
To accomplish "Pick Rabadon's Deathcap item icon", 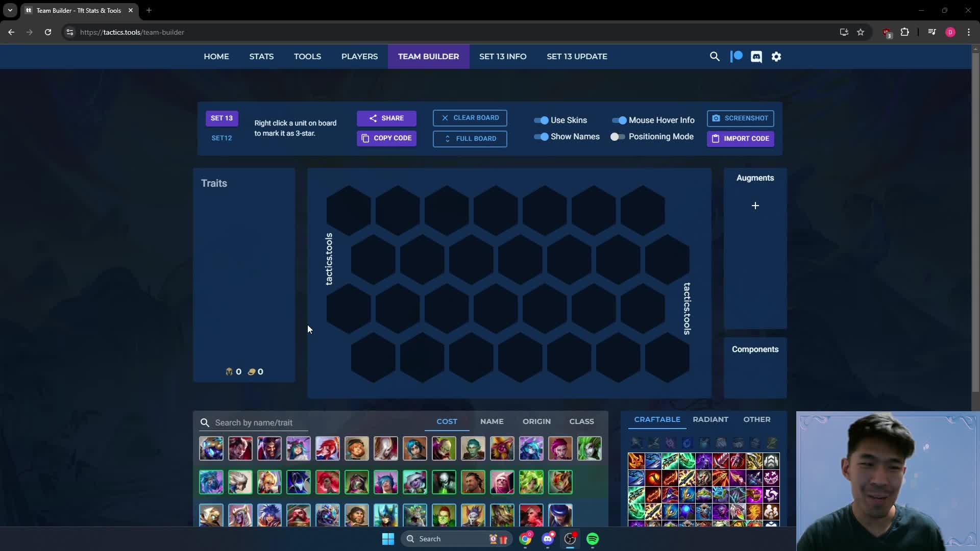I will (x=670, y=495).
